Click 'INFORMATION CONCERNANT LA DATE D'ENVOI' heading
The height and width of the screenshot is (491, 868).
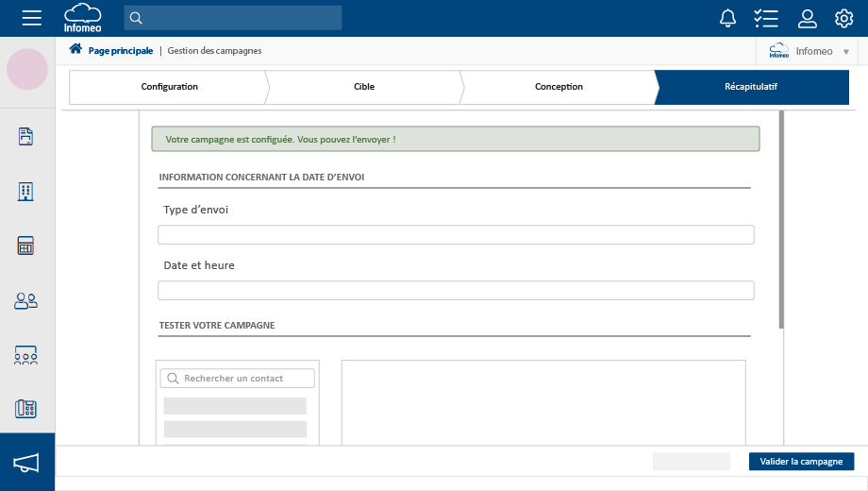pos(262,178)
